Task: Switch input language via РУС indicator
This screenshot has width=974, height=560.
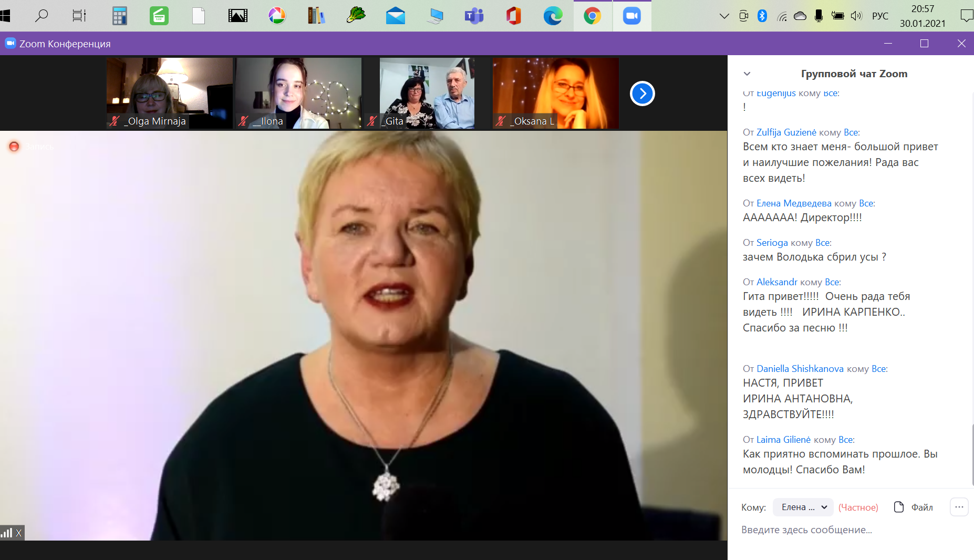Action: (x=880, y=16)
